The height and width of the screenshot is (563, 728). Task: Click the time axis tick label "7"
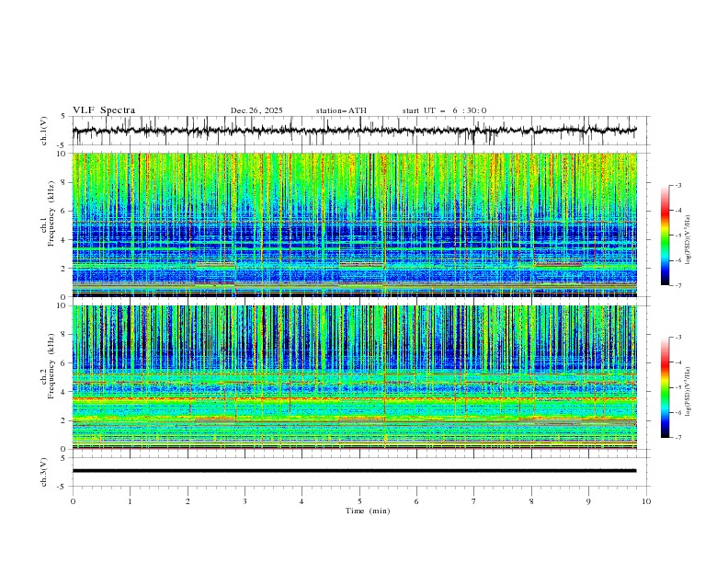(x=474, y=501)
